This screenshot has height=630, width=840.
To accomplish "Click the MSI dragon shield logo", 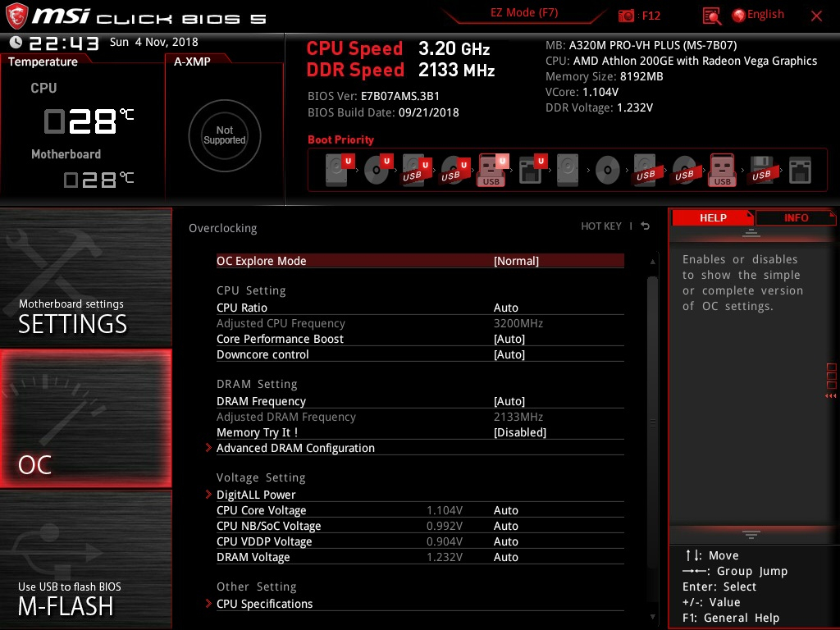I will 16,16.
